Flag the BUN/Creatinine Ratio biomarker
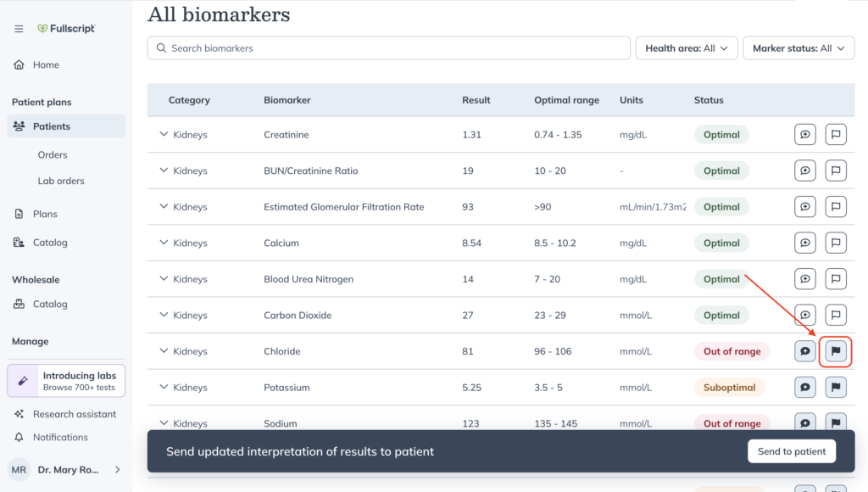 click(x=835, y=171)
